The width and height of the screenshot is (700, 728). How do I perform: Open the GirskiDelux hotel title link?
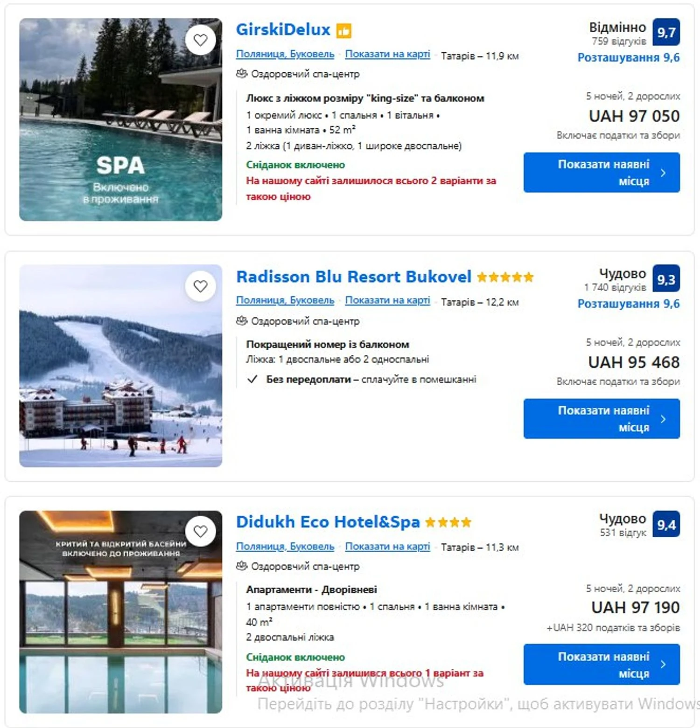(283, 30)
